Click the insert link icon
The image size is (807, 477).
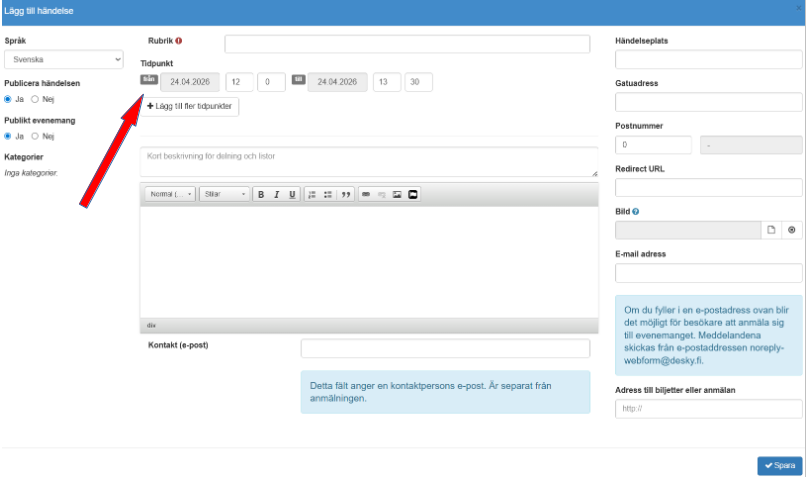(x=366, y=194)
